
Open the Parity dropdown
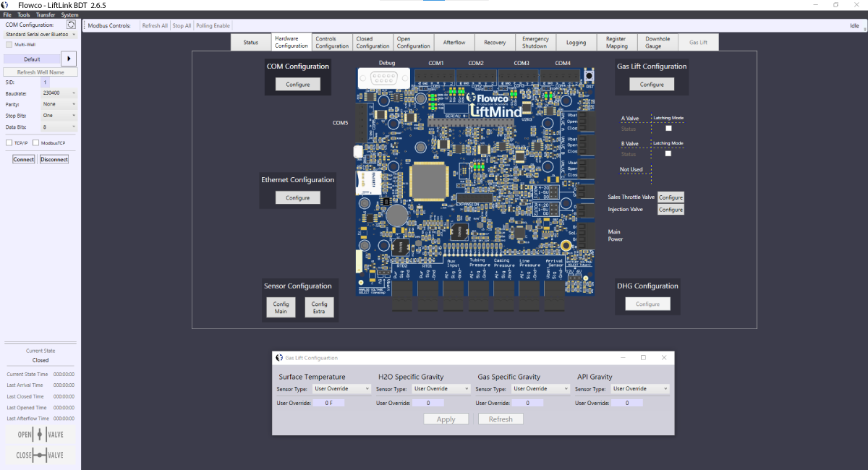click(x=59, y=104)
